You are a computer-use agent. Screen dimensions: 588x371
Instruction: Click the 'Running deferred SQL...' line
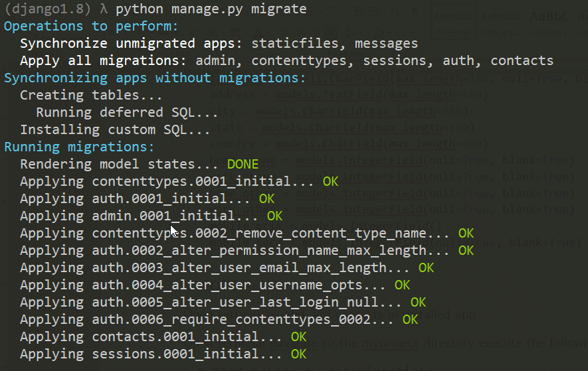[x=127, y=113]
